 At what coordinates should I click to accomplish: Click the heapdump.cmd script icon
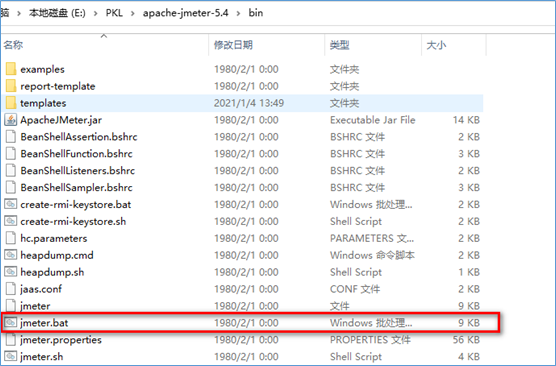coord(11,255)
